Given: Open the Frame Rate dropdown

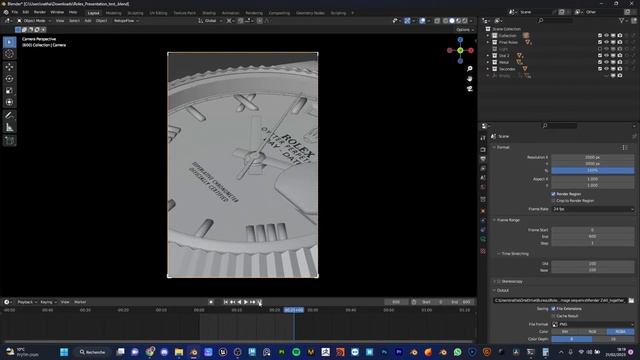Looking at the screenshot, I should click(x=593, y=209).
